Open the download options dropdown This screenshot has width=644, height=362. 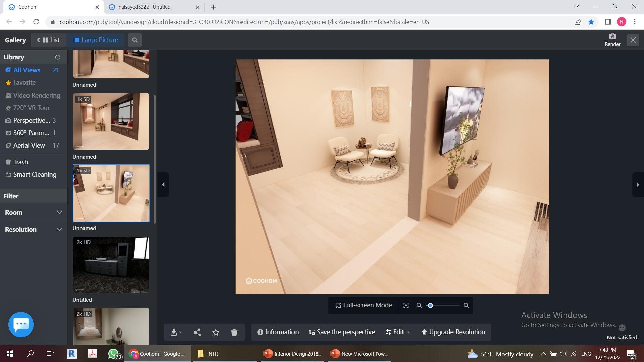tap(176, 332)
